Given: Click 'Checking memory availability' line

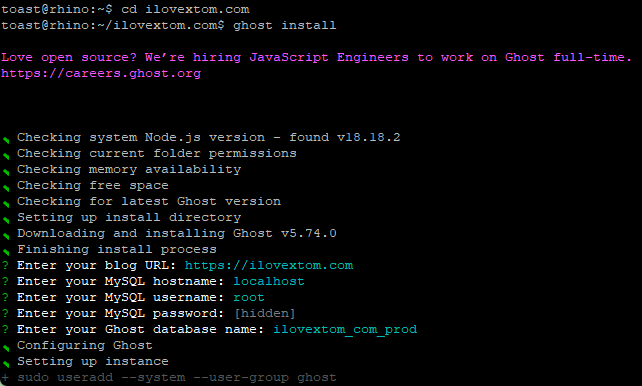Looking at the screenshot, I should 129,169.
